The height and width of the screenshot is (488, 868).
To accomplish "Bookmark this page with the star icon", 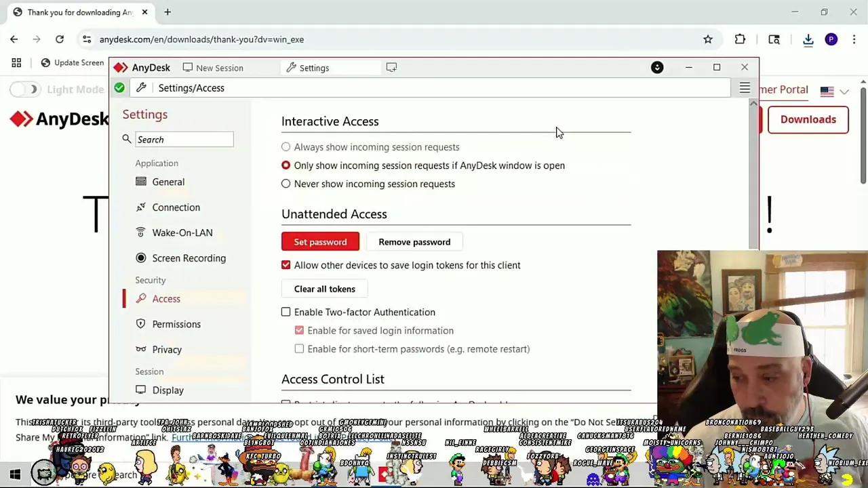I will tap(708, 39).
